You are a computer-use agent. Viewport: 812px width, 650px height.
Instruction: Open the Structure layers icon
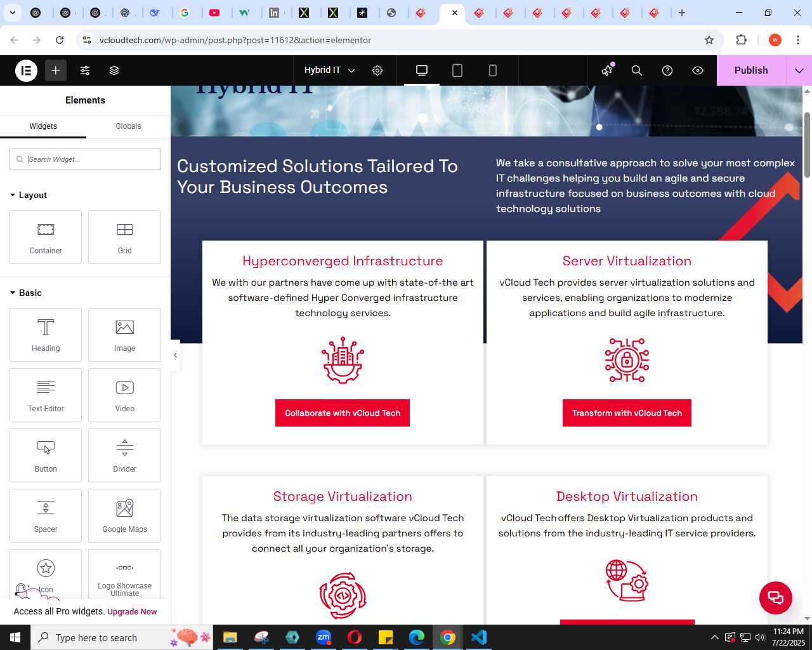pos(114,70)
